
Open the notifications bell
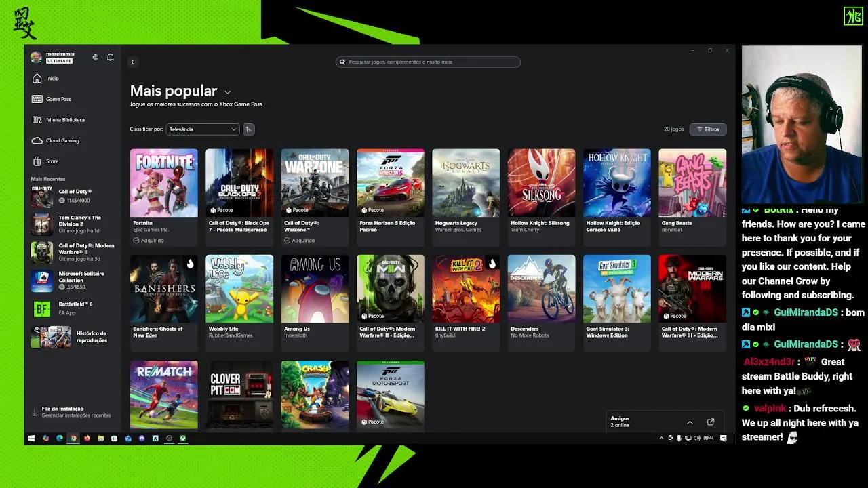pyautogui.click(x=111, y=58)
